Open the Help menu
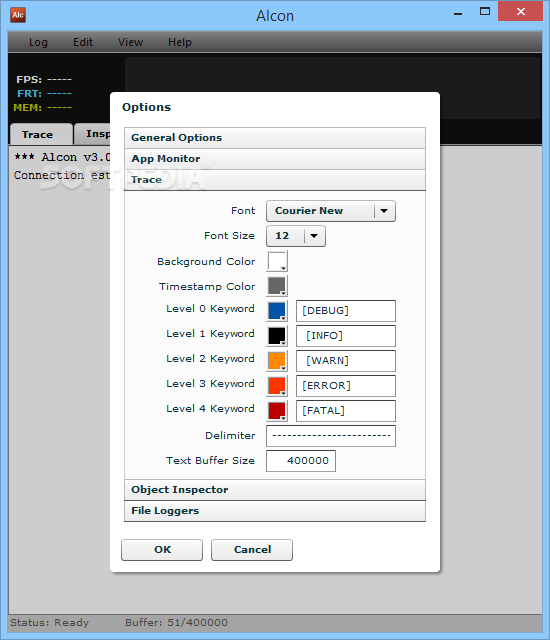 coord(180,42)
